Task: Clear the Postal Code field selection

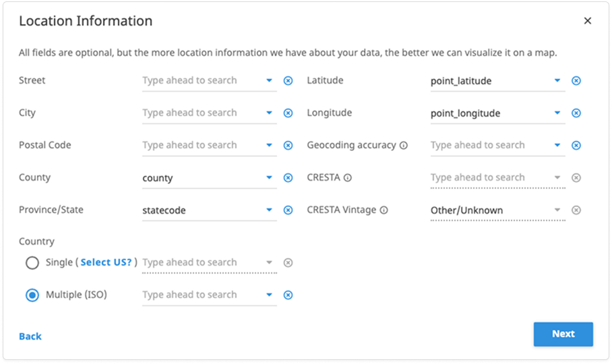Action: point(288,145)
